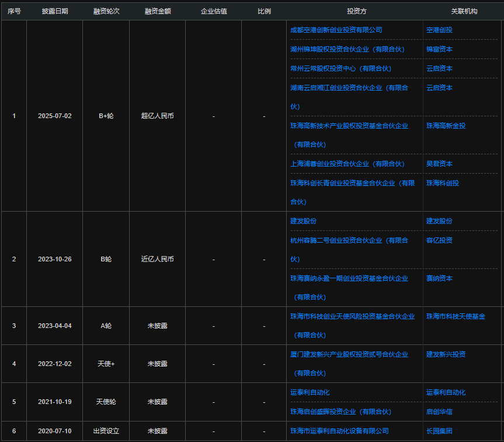504x442 pixels.
Task: Click 未披露 in the 2022-12-02 row
Action: coord(158,364)
